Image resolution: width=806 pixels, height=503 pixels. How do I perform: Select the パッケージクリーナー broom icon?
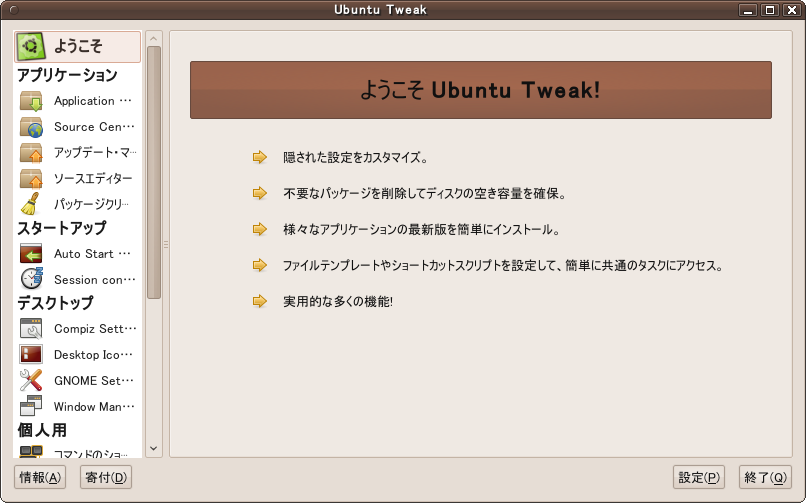(31, 204)
